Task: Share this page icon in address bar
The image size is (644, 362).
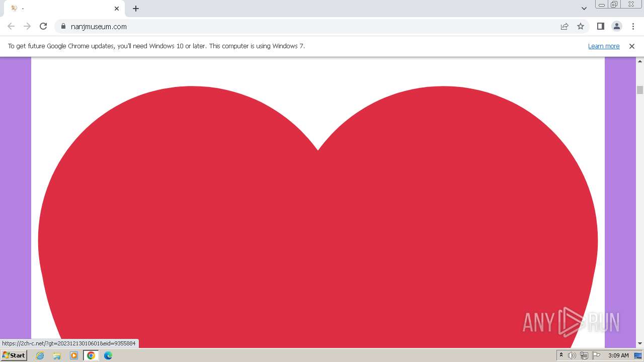Action: pyautogui.click(x=565, y=26)
